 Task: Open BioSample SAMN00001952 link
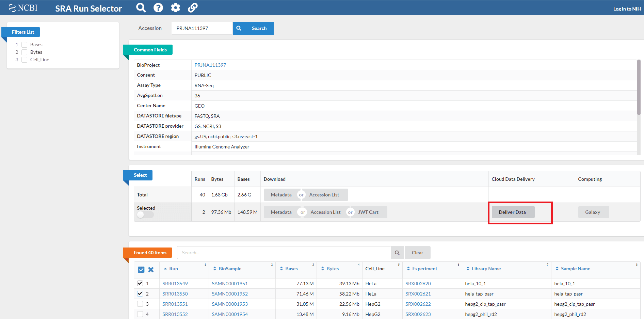click(230, 294)
